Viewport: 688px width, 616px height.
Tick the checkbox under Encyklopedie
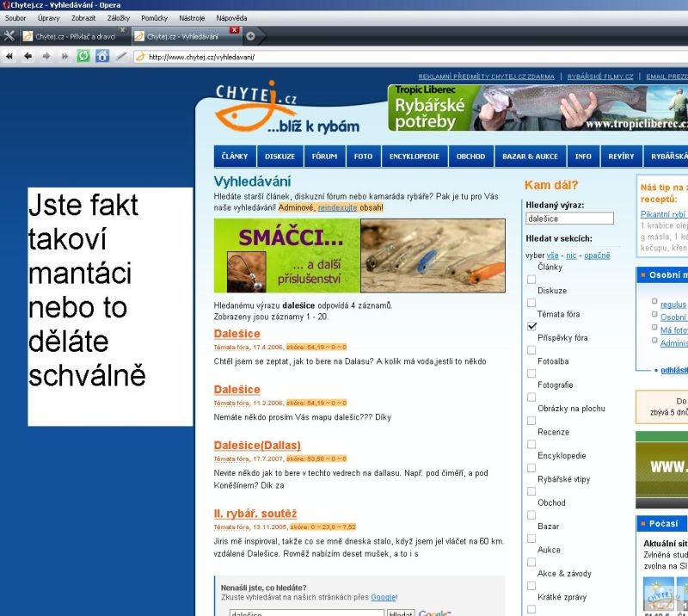(x=531, y=468)
